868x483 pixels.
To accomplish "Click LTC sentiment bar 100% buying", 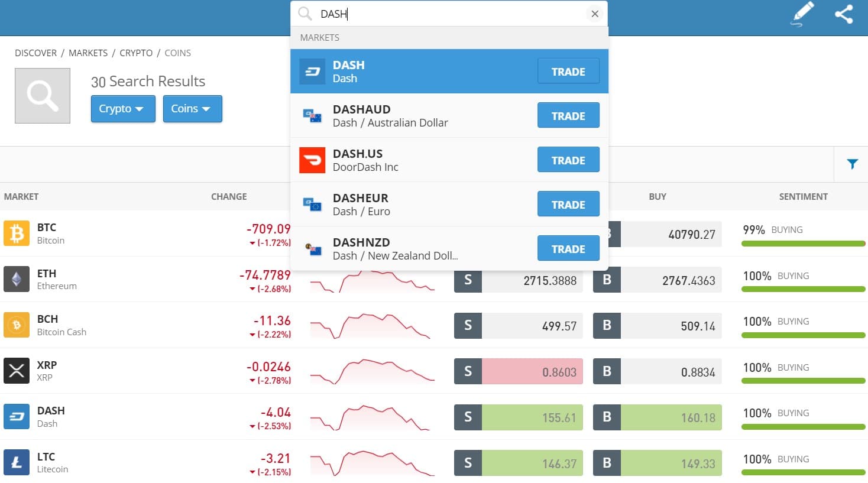I will [803, 472].
